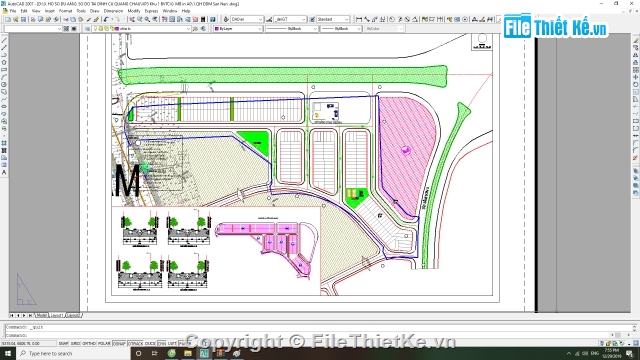Toggle OTRACK in the status bar

pos(135,344)
